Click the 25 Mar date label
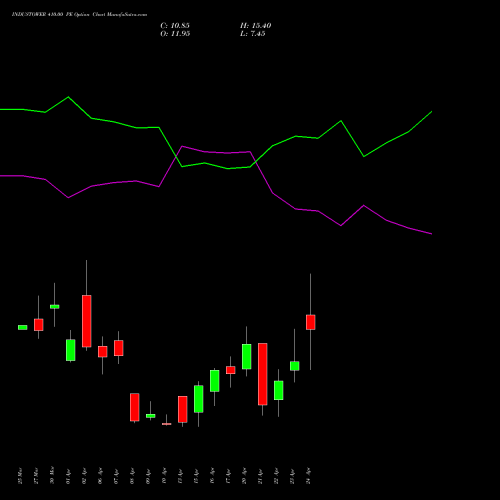The width and height of the screenshot is (500, 500). [x=20, y=476]
